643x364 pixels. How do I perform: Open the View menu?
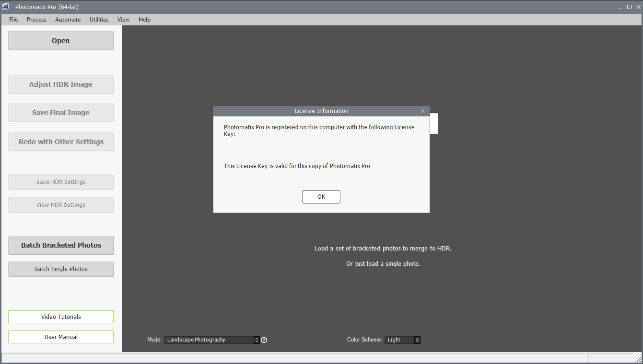coord(124,20)
